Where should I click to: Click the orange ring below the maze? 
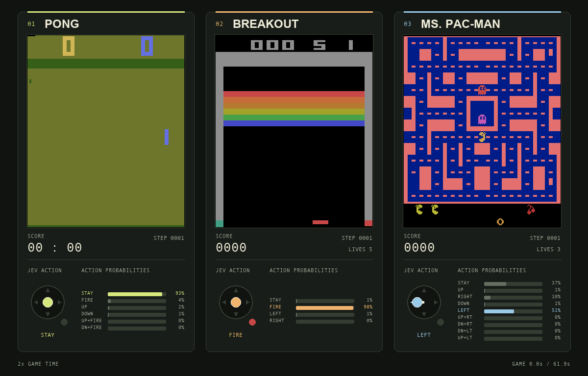(x=500, y=222)
